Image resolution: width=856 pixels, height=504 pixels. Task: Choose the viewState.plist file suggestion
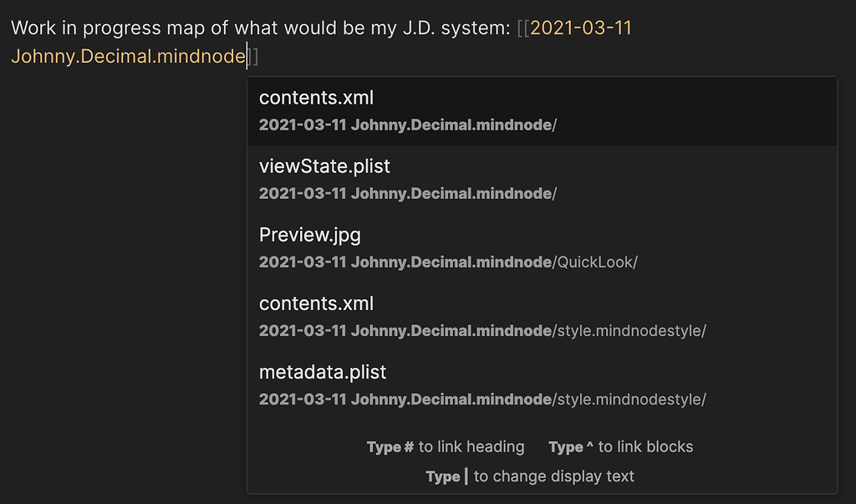click(x=324, y=165)
